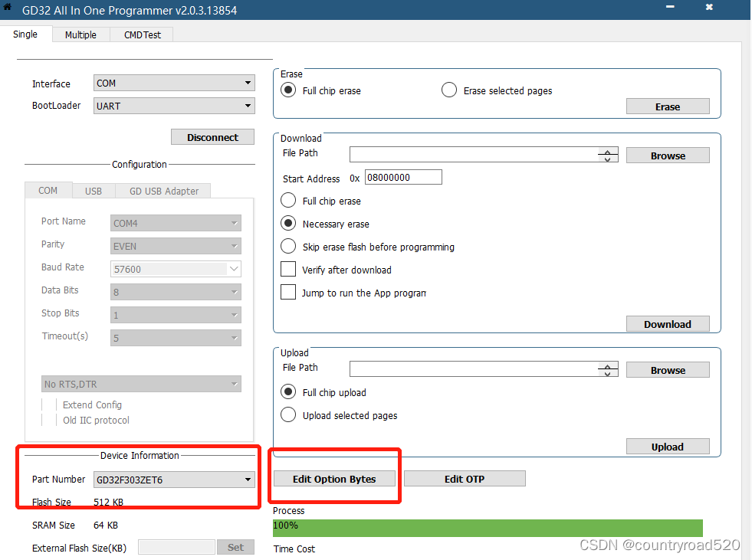Minimize the GD32 programmer window
This screenshot has height=560, width=752.
670,7
